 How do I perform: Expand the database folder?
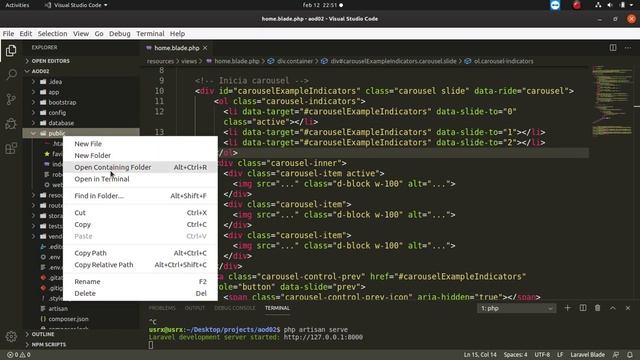click(x=61, y=122)
